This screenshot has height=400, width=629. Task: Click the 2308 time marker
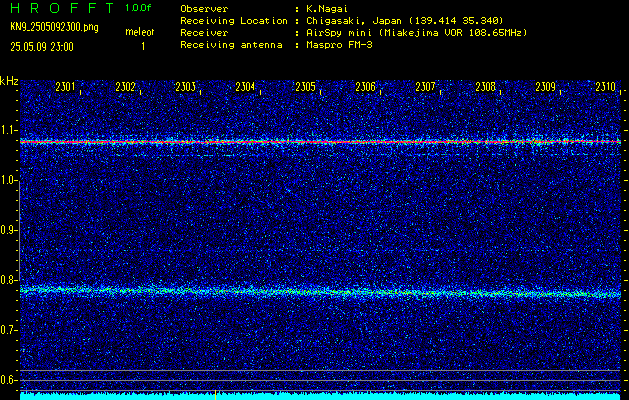(x=486, y=87)
